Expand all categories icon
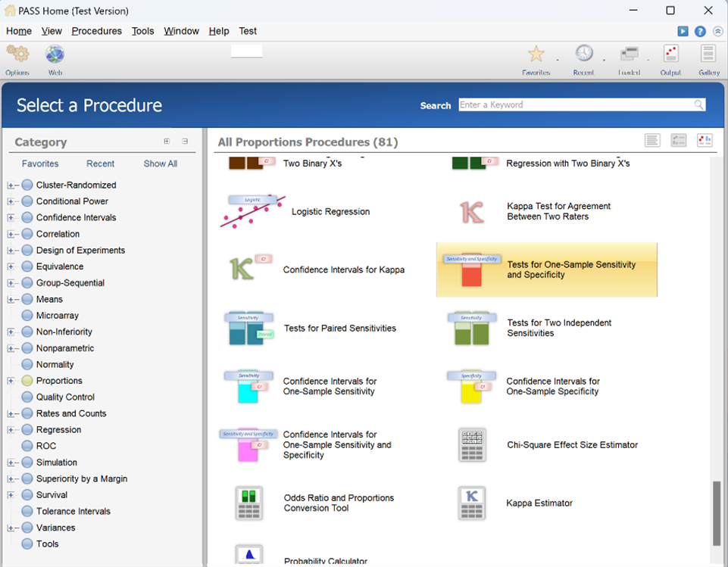 [167, 141]
